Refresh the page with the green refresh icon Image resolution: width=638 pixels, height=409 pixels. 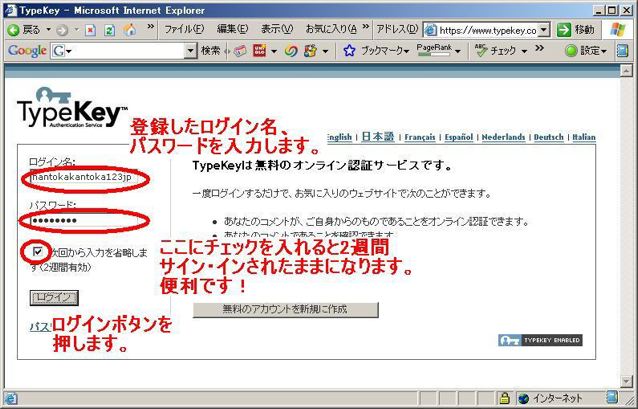click(x=109, y=30)
